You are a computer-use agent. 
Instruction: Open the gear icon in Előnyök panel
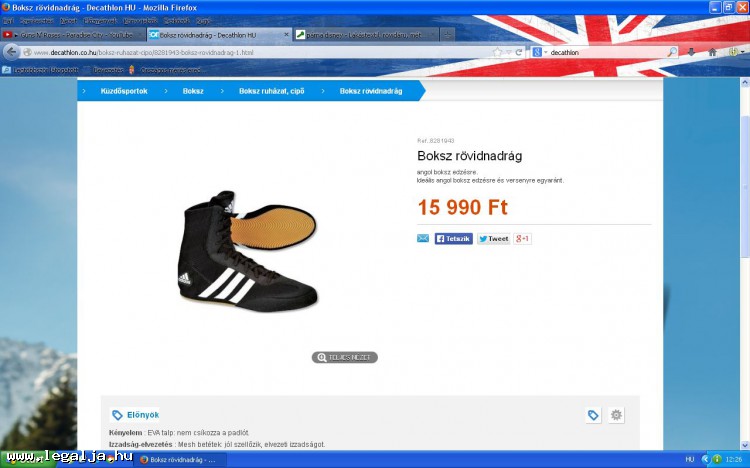coord(616,415)
